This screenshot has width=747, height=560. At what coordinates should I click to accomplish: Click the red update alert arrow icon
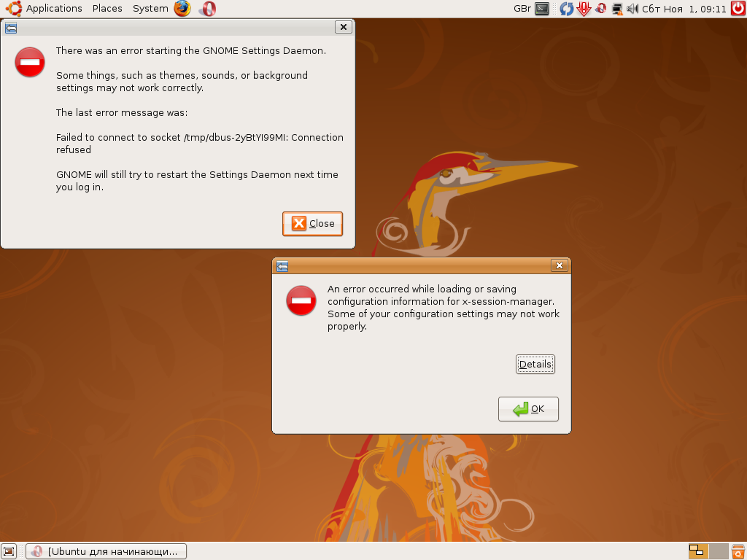tap(584, 9)
